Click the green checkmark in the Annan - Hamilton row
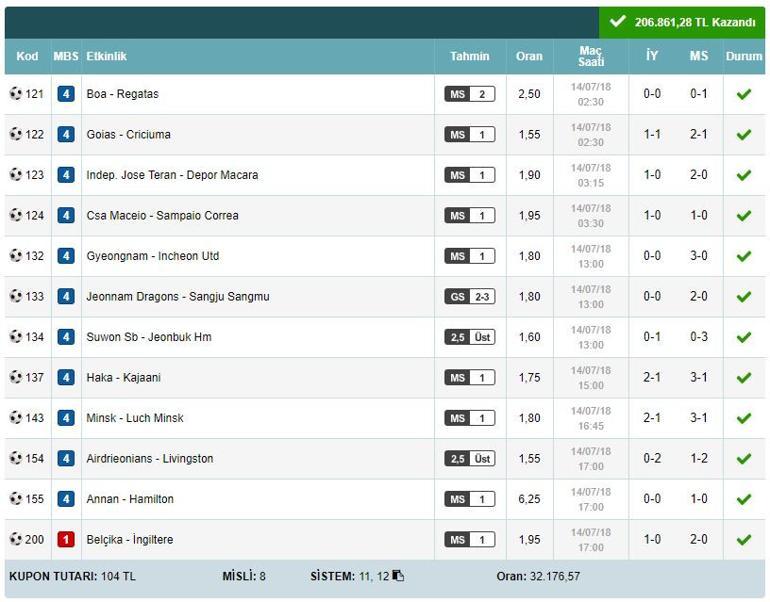This screenshot has height=602, width=770. pos(743,499)
